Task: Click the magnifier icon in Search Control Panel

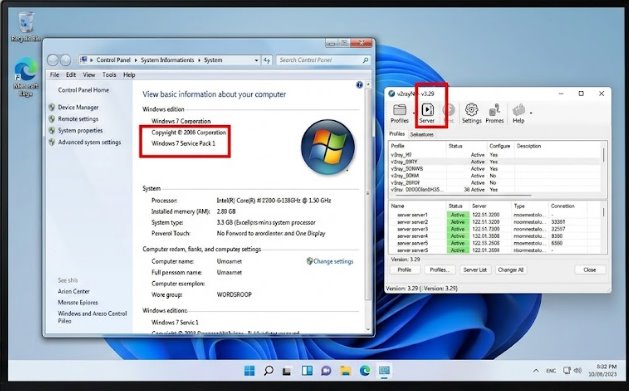Action: (x=365, y=60)
